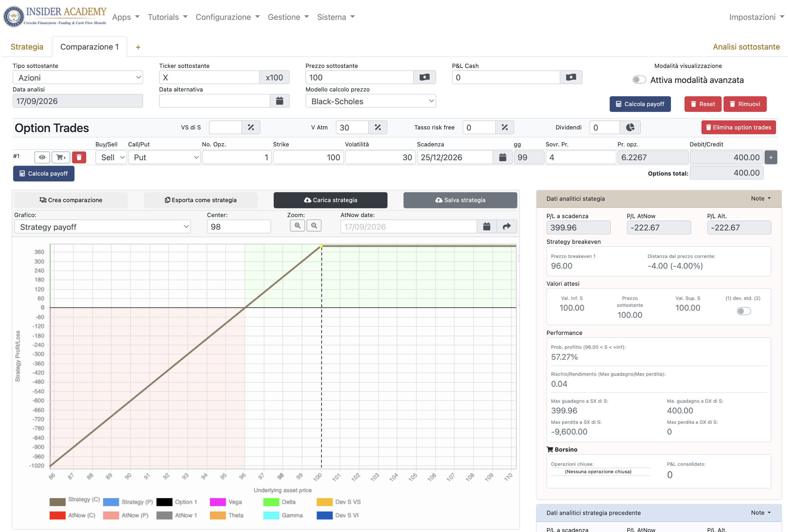The image size is (788, 532).
Task: Click the Vega magenta legend swatch
Action: (x=218, y=502)
